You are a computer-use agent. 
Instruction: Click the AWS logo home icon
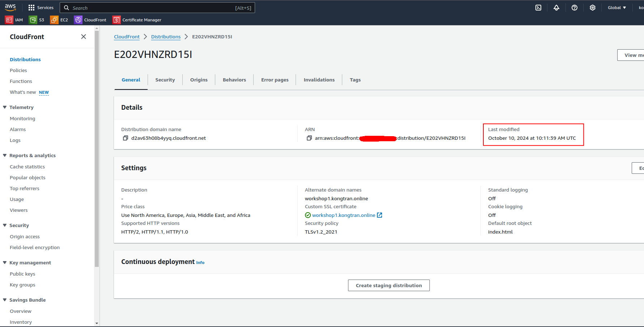10,8
